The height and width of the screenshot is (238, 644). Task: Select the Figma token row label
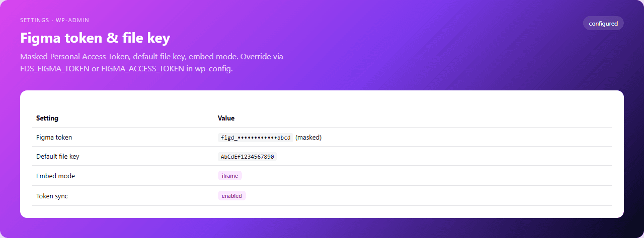pos(54,137)
